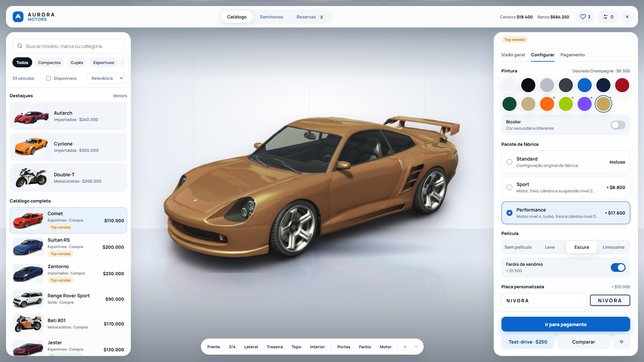Open the compare arrows counter in header
The height and width of the screenshot is (362, 644).
(x=608, y=17)
